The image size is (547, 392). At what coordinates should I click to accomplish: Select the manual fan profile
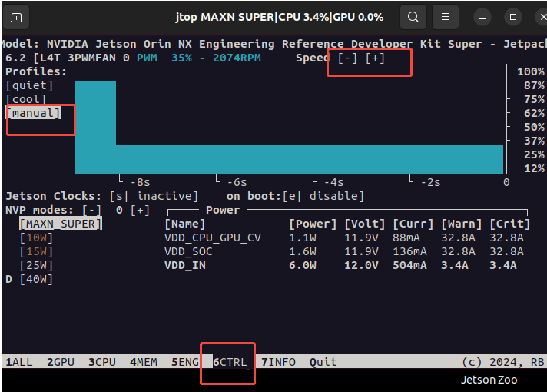[32, 113]
